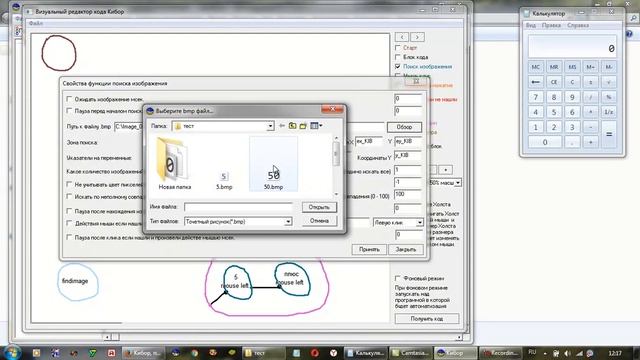Create a new folder in the file dialog

[303, 126]
